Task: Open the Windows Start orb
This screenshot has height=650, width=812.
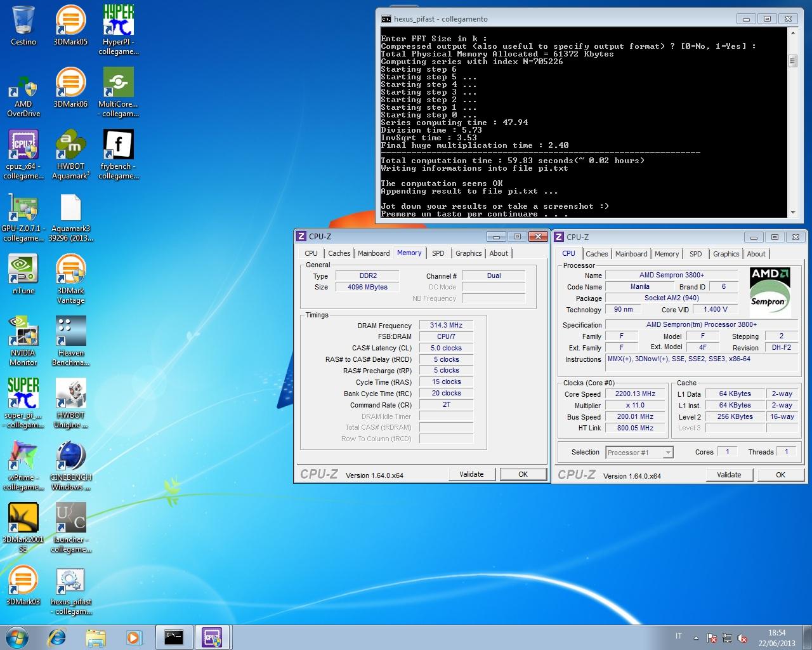Action: coord(17,637)
